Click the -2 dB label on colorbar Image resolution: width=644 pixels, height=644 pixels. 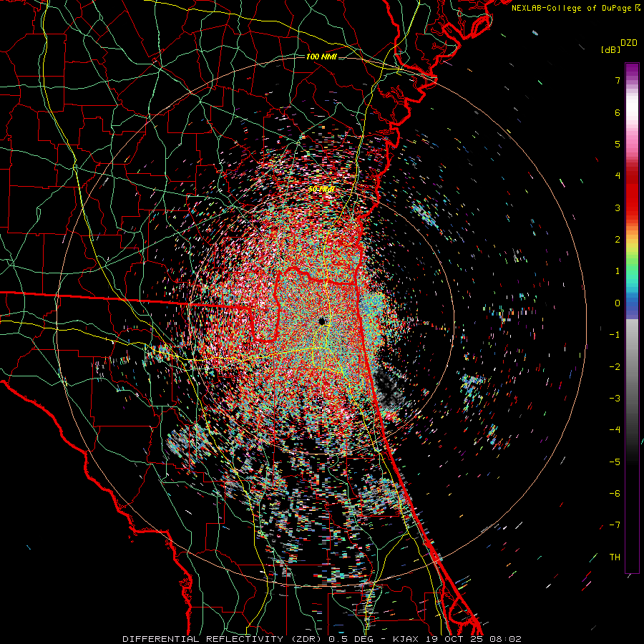615,367
